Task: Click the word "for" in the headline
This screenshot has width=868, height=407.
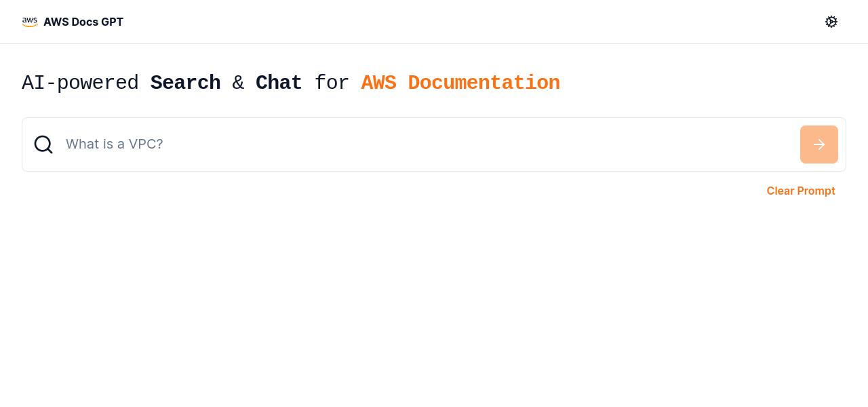Action: click(332, 83)
